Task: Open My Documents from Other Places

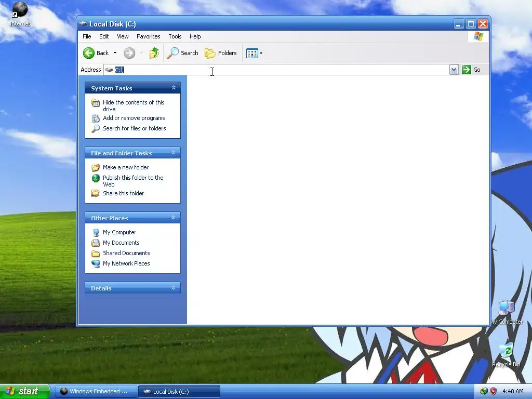Action: tap(121, 243)
